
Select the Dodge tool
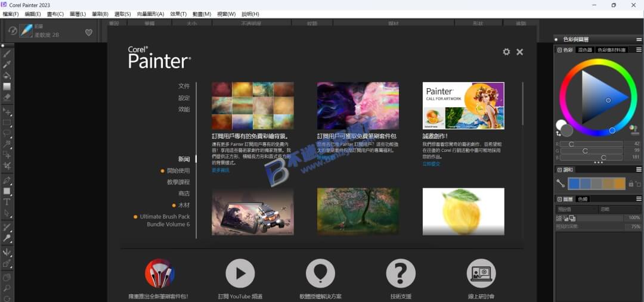click(x=7, y=238)
